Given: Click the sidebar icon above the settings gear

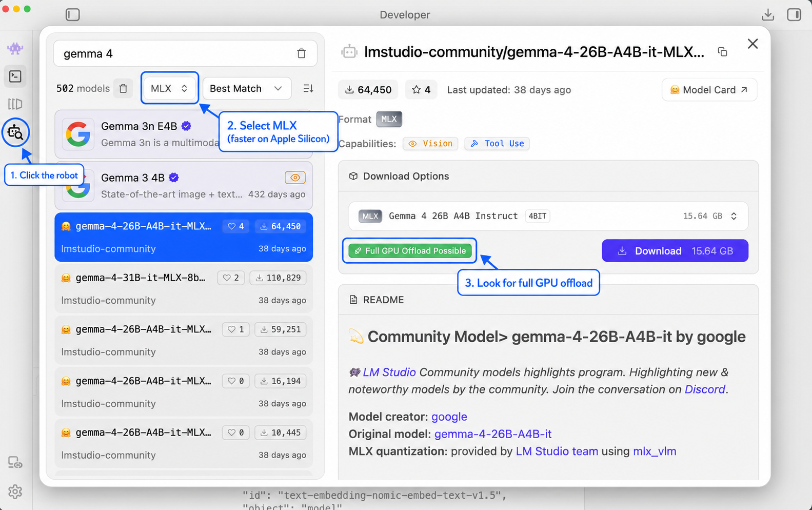Looking at the screenshot, I should [x=15, y=463].
